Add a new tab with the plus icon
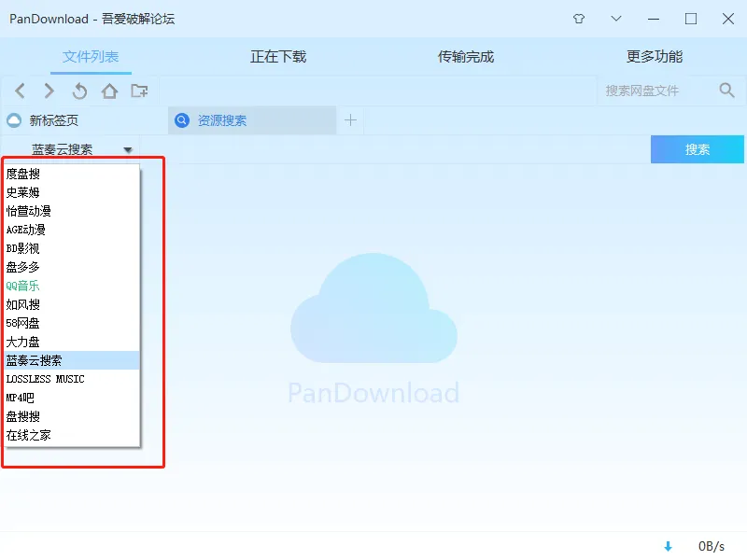The width and height of the screenshot is (747, 560). pos(351,120)
